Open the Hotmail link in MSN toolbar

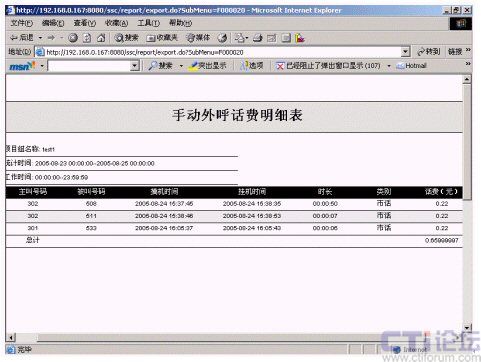pyautogui.click(x=412, y=66)
